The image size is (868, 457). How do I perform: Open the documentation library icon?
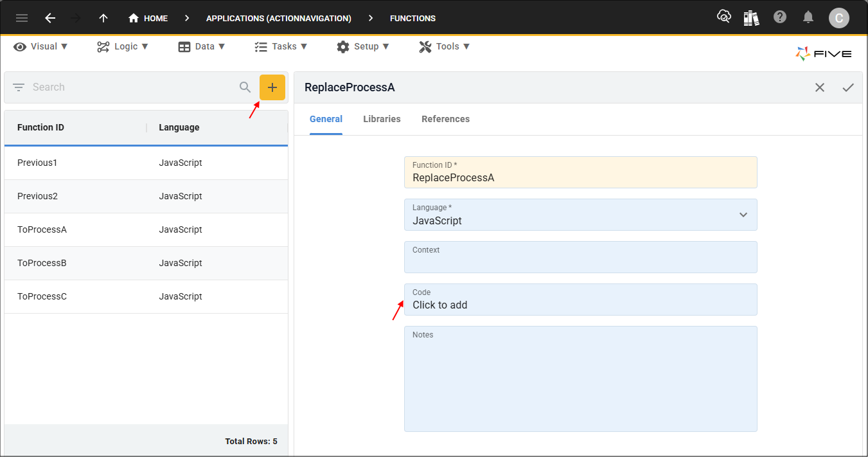752,17
